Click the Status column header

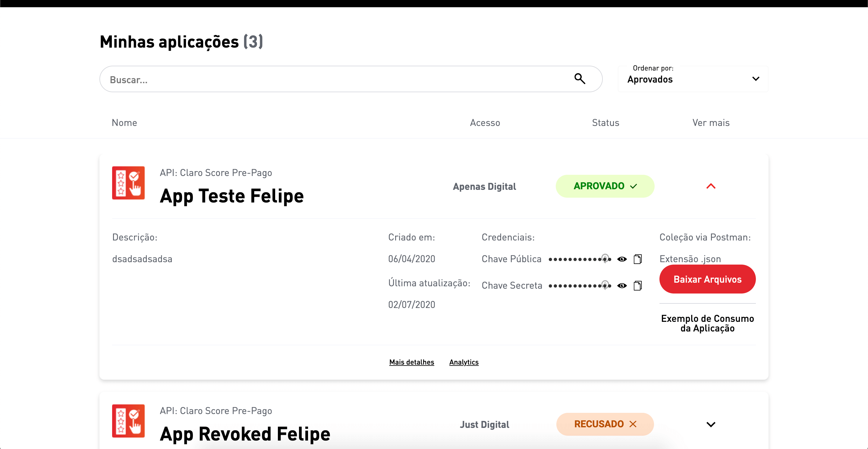click(605, 123)
